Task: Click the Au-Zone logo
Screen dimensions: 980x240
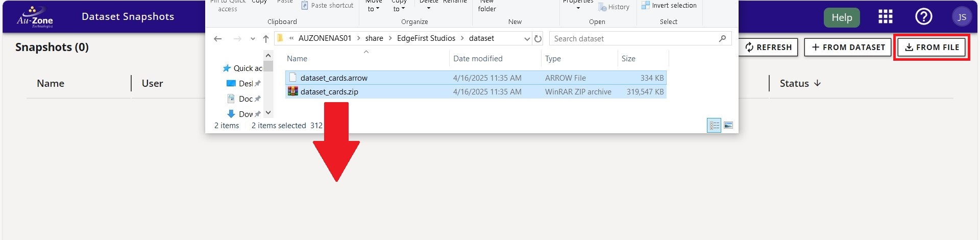Action: 35,17
